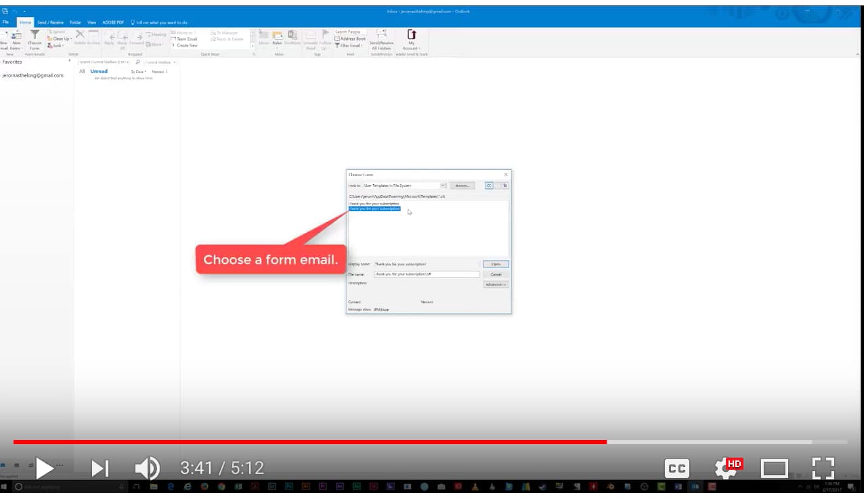Click the red video progress bar
The image size is (868, 501).
(x=305, y=441)
